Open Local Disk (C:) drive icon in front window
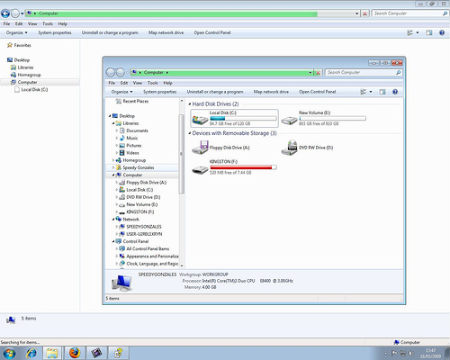This screenshot has width=450, height=360. pos(200,119)
